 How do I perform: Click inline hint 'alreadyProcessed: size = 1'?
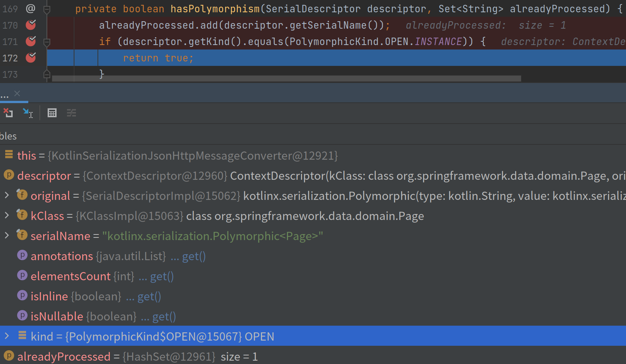(486, 25)
